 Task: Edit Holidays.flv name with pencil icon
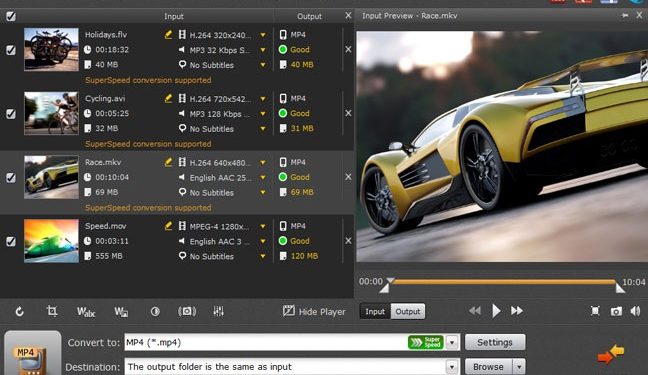pos(168,35)
